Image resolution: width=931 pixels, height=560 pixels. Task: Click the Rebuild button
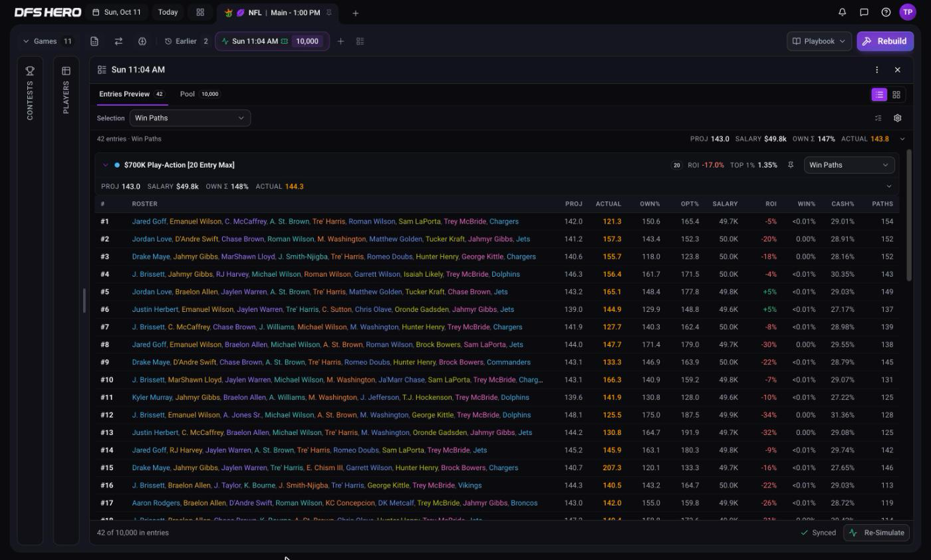[885, 41]
